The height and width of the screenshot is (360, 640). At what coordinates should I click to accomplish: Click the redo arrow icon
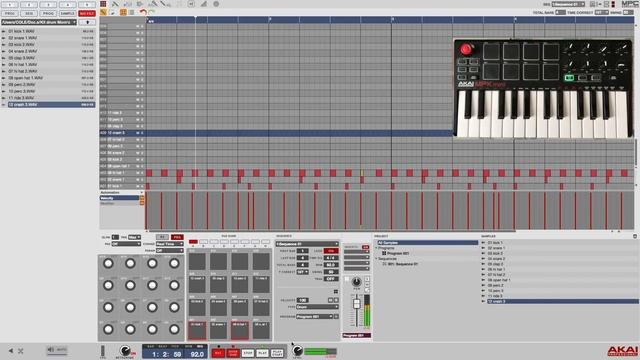coord(152,13)
